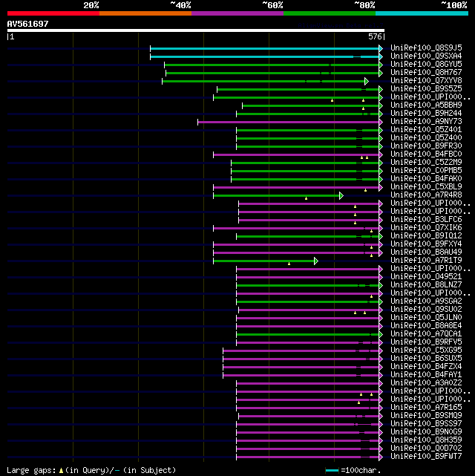Open hit UniRef100_Q9SXA4 label
This screenshot has width=475, height=476.
point(426,56)
